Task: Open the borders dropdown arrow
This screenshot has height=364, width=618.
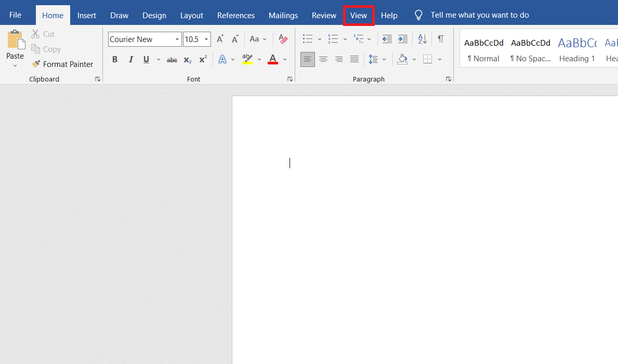Action: click(440, 60)
